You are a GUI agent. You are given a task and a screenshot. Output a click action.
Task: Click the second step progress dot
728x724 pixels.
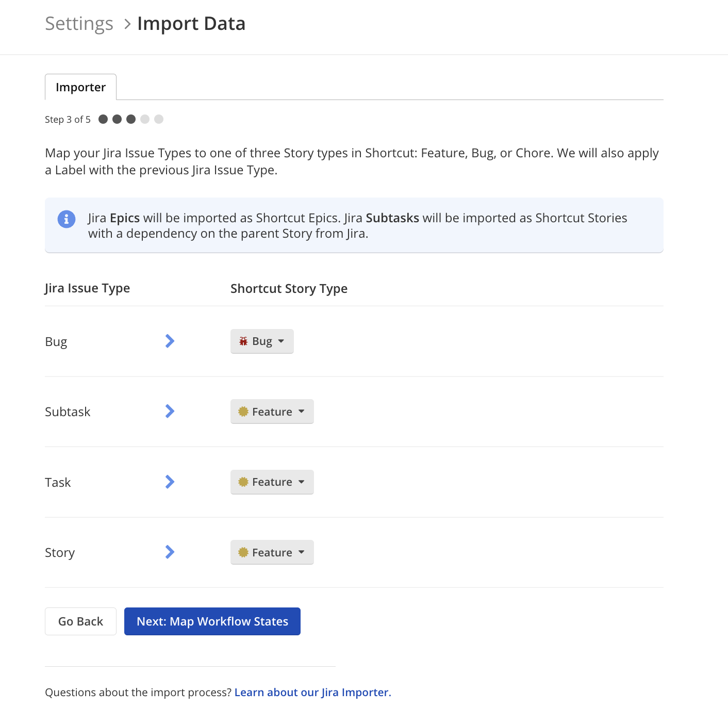point(117,119)
